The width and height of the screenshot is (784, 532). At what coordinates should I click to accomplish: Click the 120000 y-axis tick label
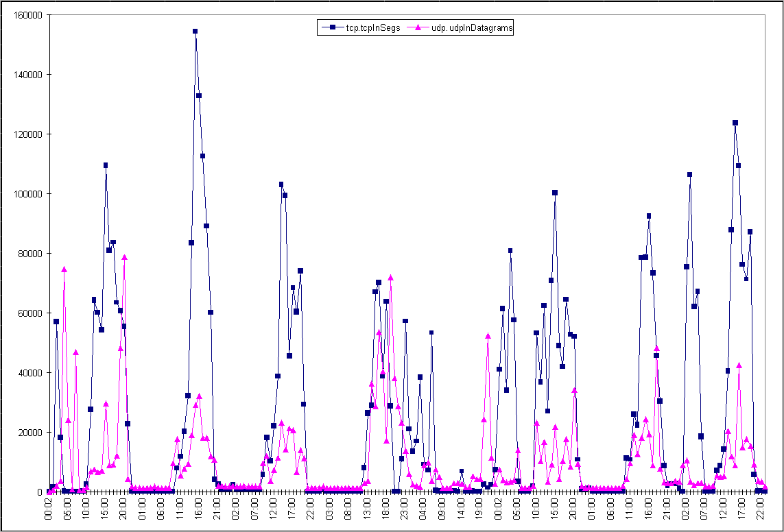[27, 134]
